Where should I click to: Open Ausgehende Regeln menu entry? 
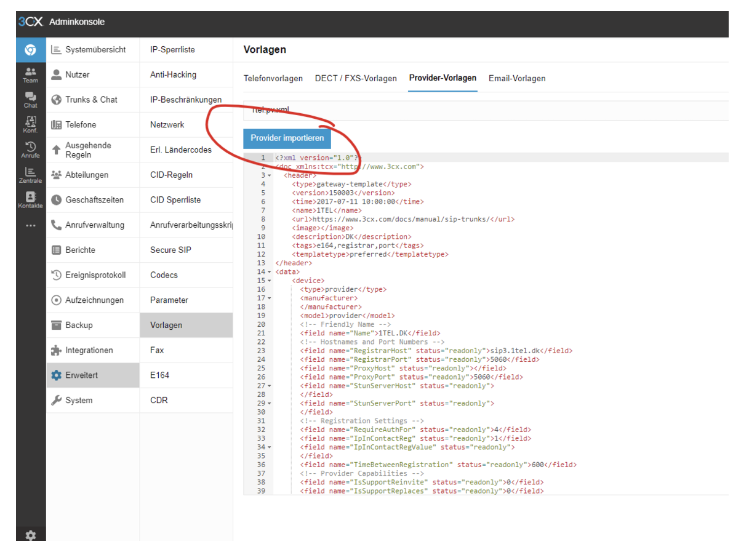[93, 150]
